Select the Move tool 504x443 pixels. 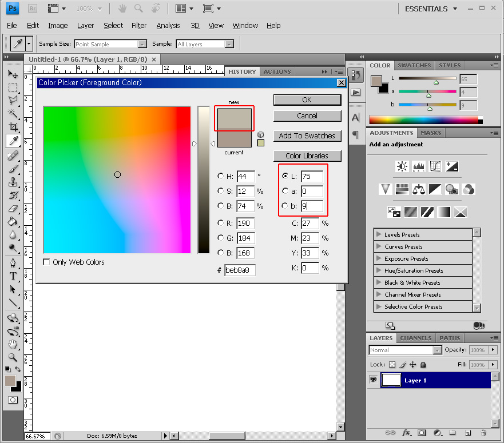point(13,74)
